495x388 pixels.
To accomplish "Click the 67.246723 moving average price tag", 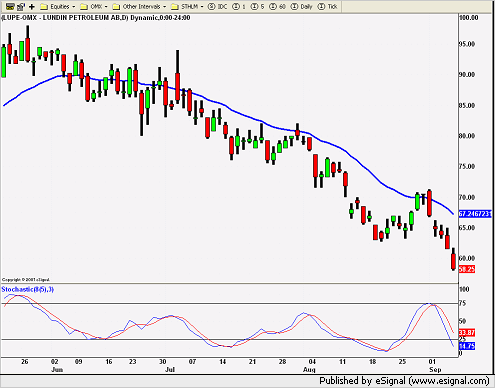I will tap(475, 214).
